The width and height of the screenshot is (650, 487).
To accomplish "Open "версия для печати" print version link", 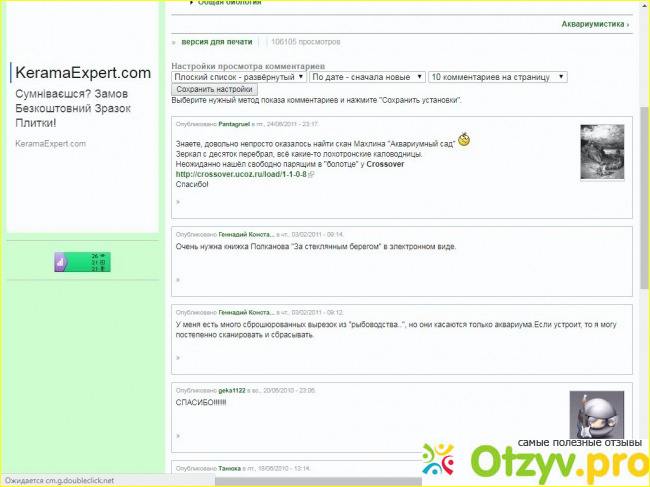I will [216, 42].
